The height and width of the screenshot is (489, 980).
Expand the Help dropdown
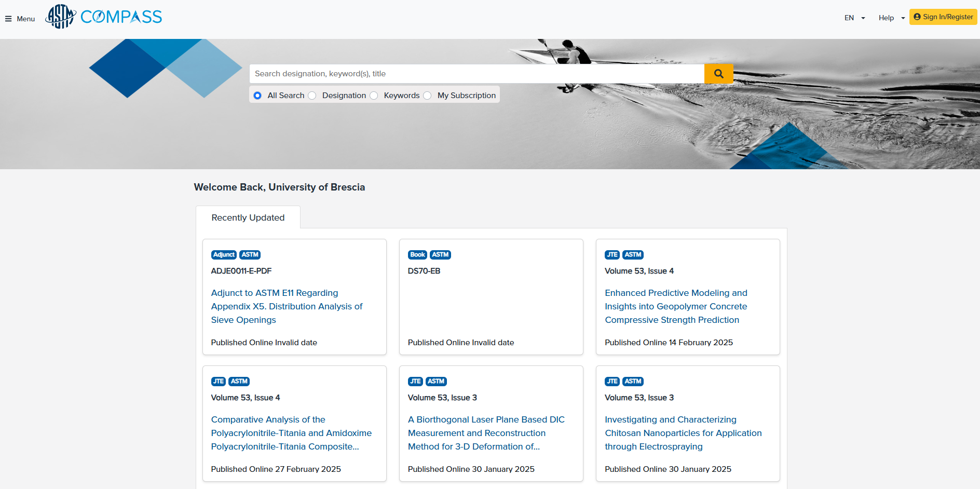(891, 18)
